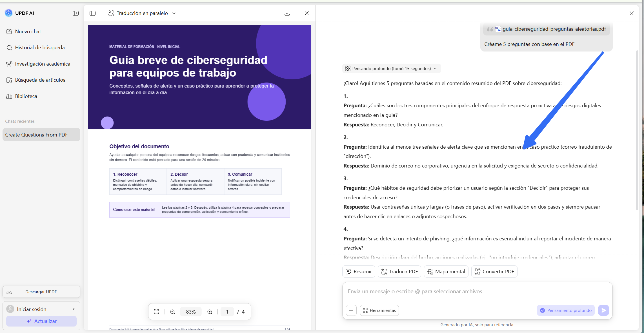644x333 pixels.
Task: Click the Biblioteca book icon
Action: pyautogui.click(x=9, y=96)
